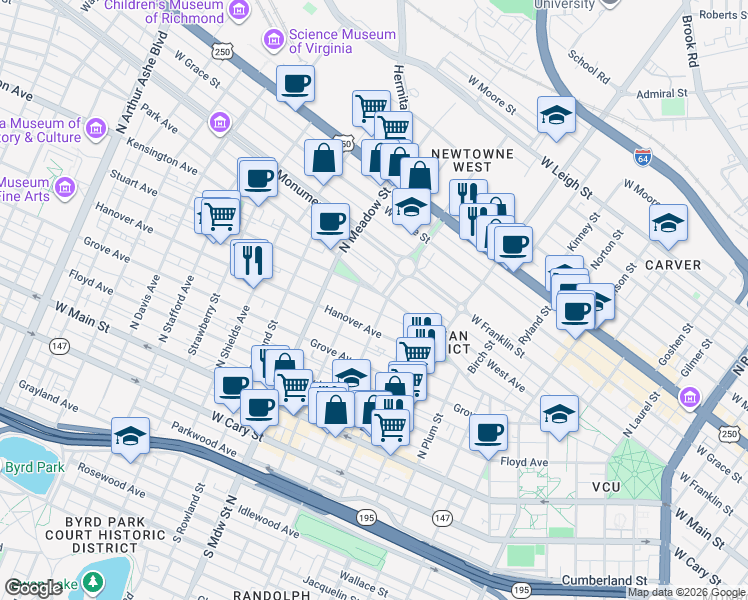This screenshot has height=600, width=748.
Task: Click the school marker on N Meadow St
Action: [x=411, y=207]
